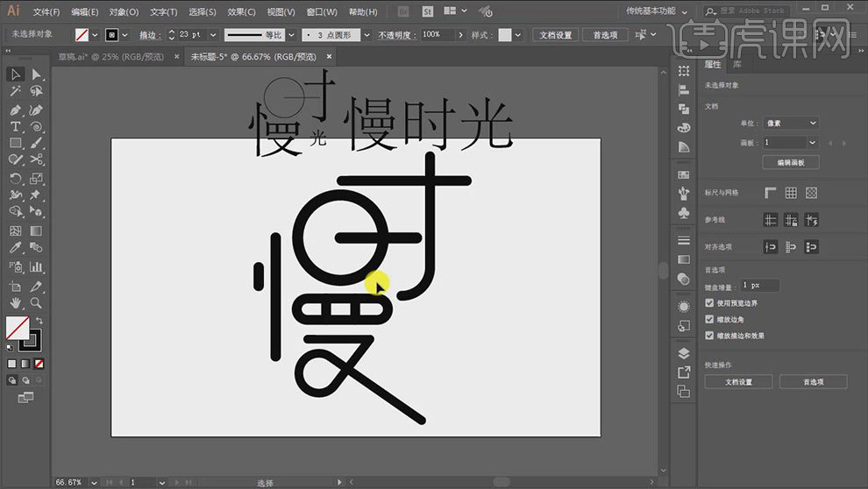This screenshot has height=489, width=868.
Task: Toggle lock guides icon
Action: pyautogui.click(x=791, y=220)
